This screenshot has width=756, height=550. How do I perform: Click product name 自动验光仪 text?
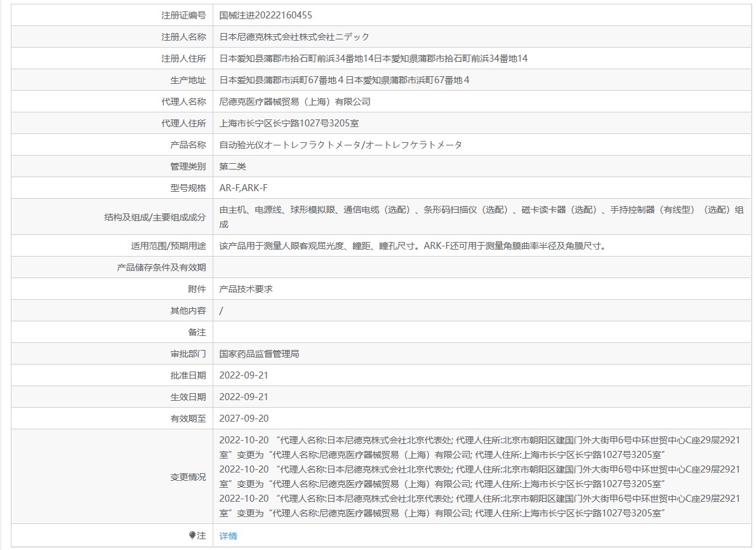pyautogui.click(x=340, y=145)
